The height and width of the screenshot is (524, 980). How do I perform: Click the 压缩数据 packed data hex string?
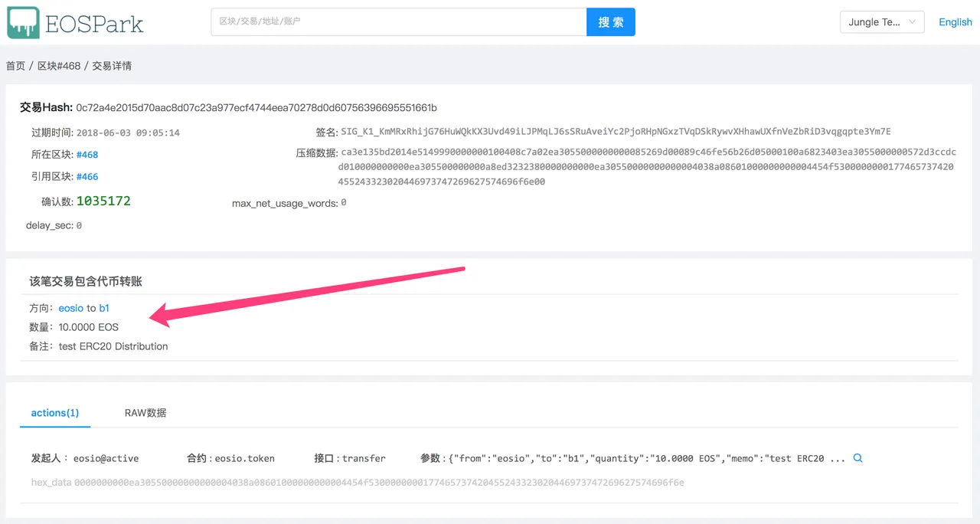(648, 167)
